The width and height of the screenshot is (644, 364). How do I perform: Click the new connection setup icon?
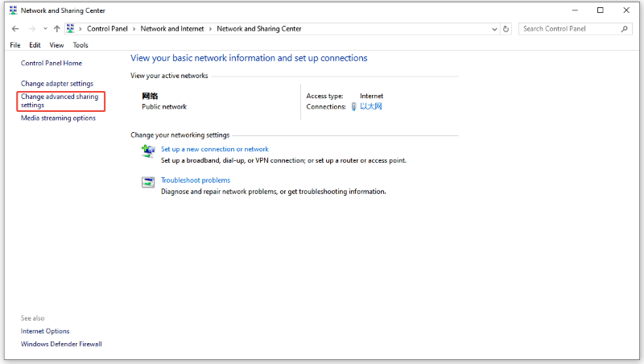[148, 151]
